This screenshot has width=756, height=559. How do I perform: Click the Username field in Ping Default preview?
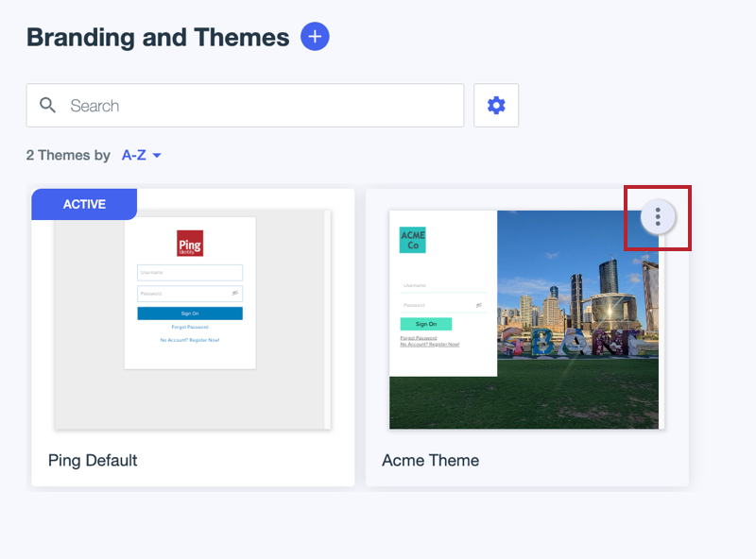click(x=189, y=273)
